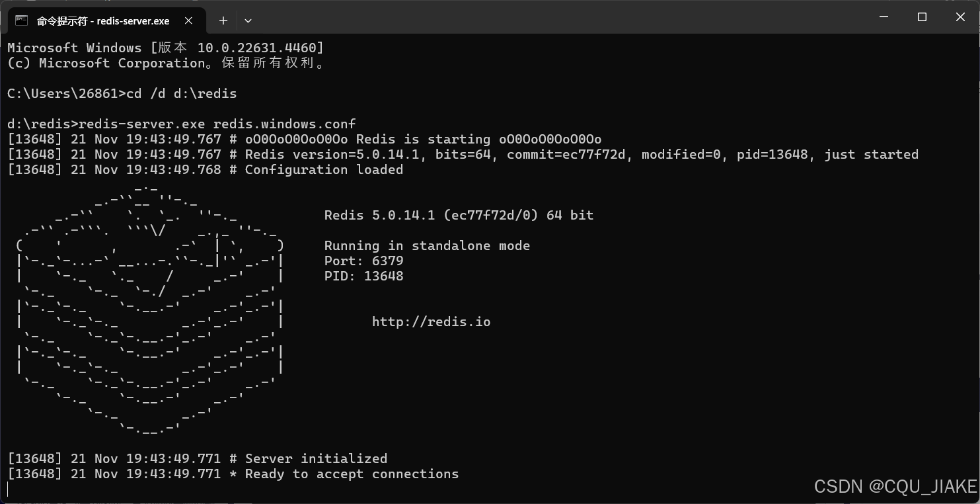Click the 'Configuration loaded' log line
Screen dimensions: 980x504
[x=323, y=169]
